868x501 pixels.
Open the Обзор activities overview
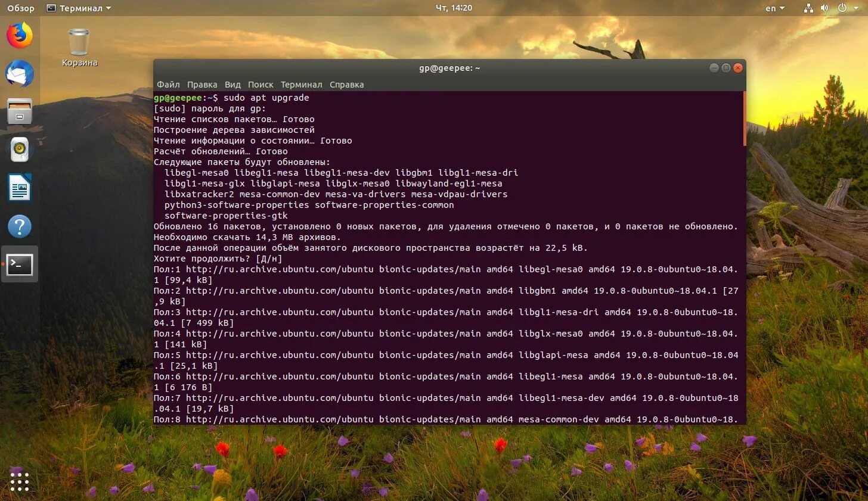point(20,8)
